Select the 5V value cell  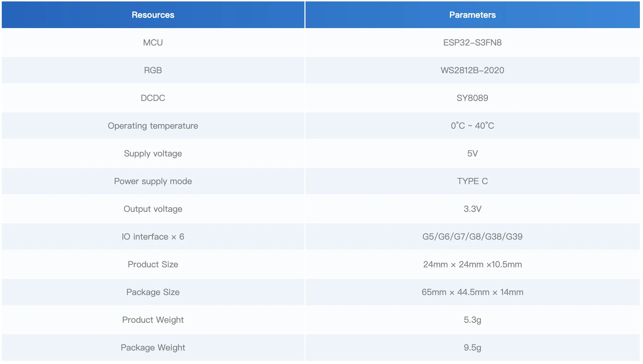pos(472,154)
